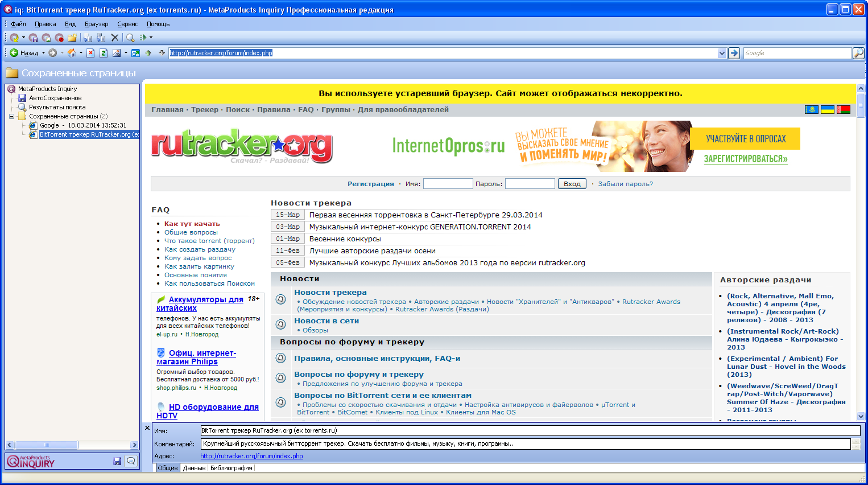Click the second document export icon in toolbar
The width and height of the screenshot is (868, 485).
point(101,38)
